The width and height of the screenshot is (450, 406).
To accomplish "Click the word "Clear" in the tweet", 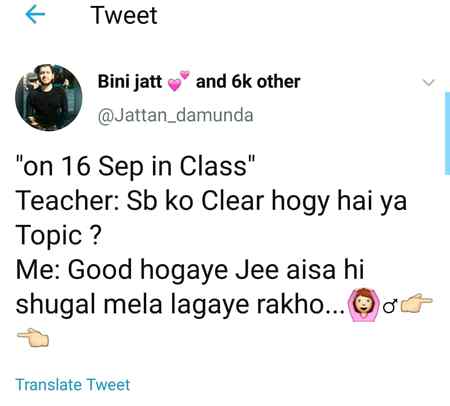I will click(x=233, y=201).
